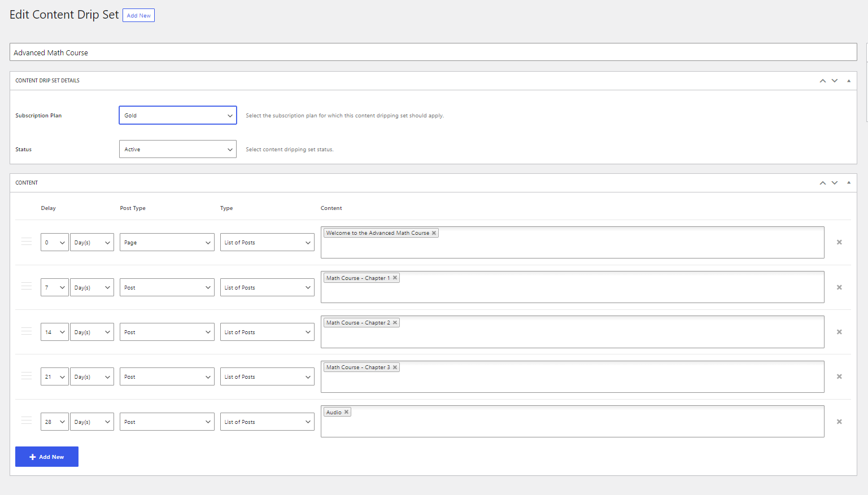
Task: Click the Status label
Action: tap(24, 150)
